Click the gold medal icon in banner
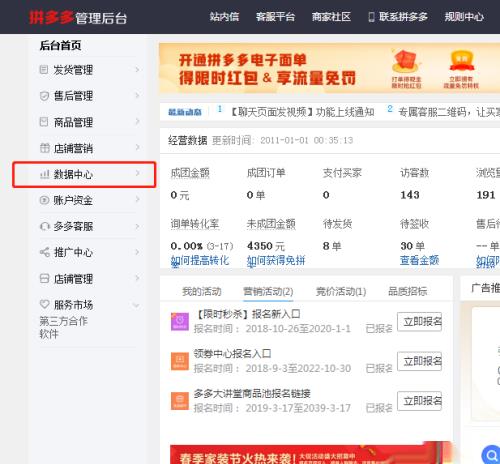The image size is (500, 464). tap(462, 62)
